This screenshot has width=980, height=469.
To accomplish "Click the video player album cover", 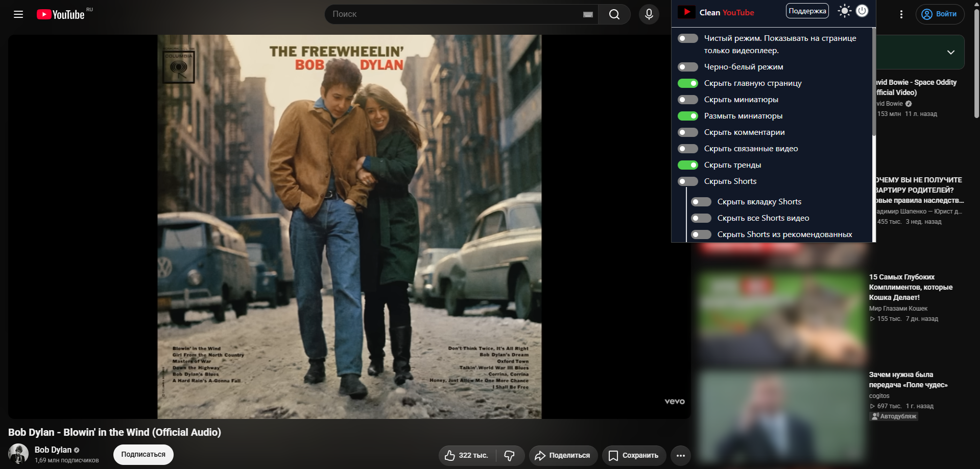I will point(349,227).
